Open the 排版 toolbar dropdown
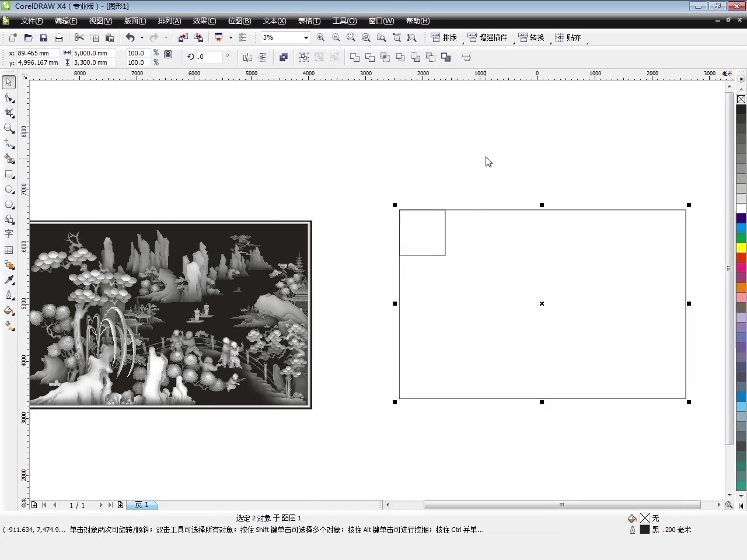 tap(444, 37)
